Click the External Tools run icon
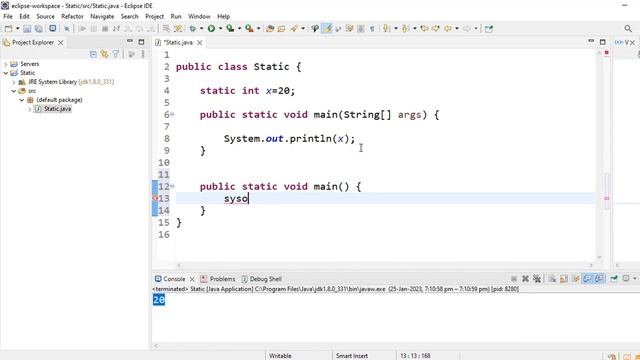The height and width of the screenshot is (360, 640). tap(249, 29)
